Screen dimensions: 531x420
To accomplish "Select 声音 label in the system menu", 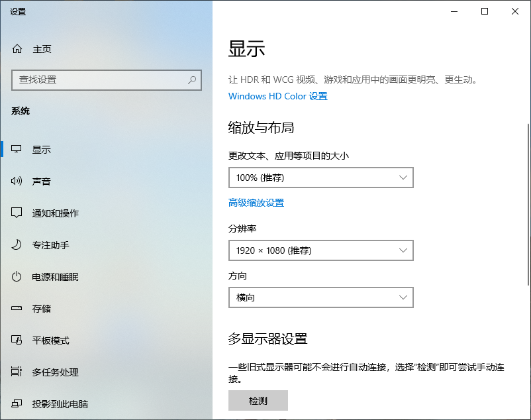I will click(42, 182).
